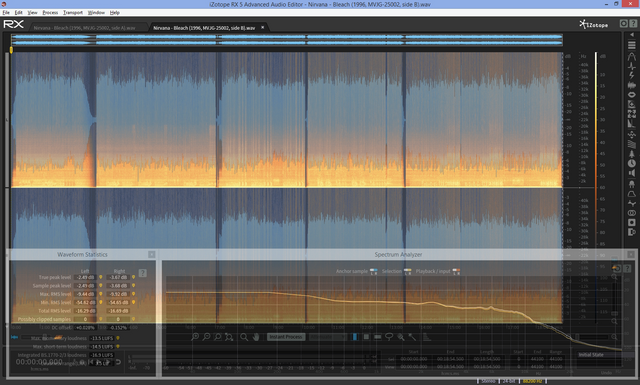The height and width of the screenshot is (385, 640).
Task: Select the Magic Wand selection tool
Action: [412, 337]
